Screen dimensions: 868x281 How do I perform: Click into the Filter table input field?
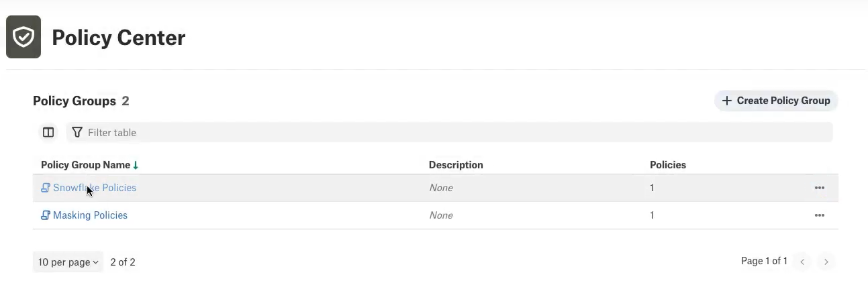coord(450,132)
